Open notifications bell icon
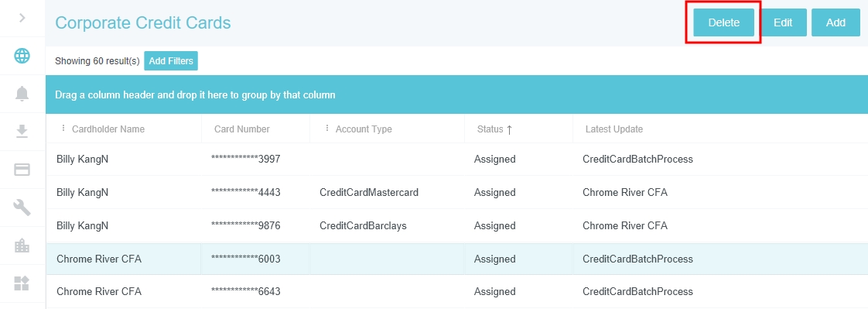868x309 pixels. point(22,94)
